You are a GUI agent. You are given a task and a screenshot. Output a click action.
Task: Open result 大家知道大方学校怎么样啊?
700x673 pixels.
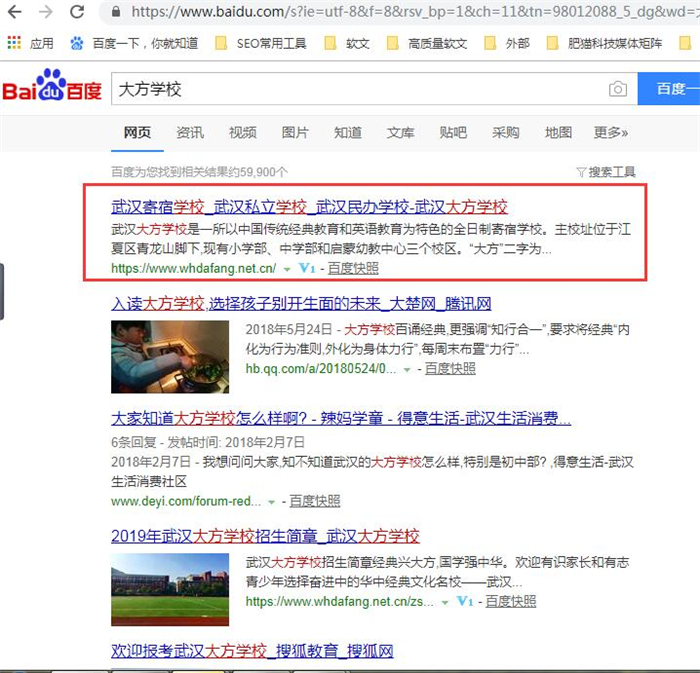point(341,419)
